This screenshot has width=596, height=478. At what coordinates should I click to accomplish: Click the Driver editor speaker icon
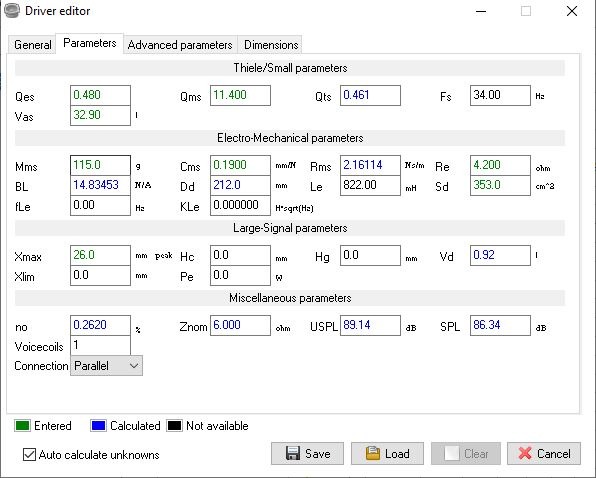click(x=12, y=11)
